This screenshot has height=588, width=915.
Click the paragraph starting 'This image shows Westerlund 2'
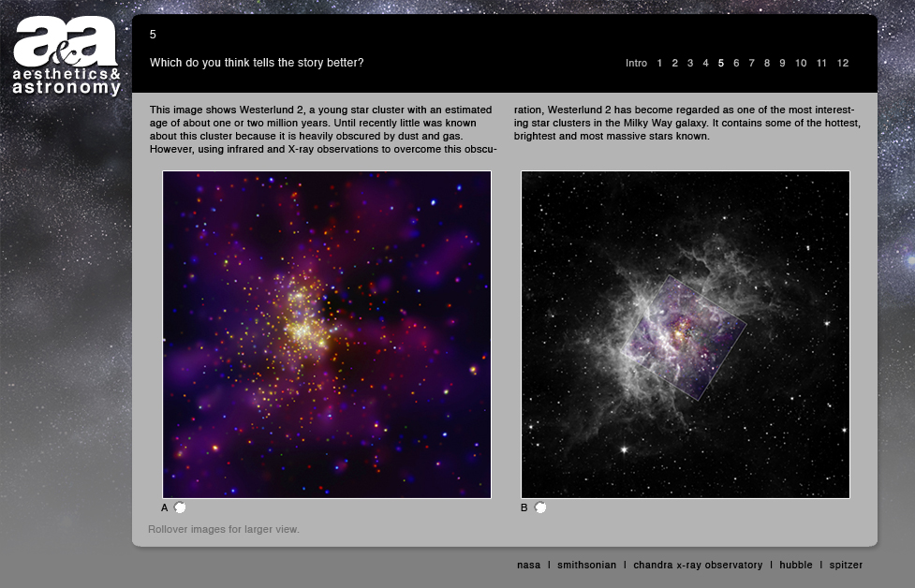point(323,129)
